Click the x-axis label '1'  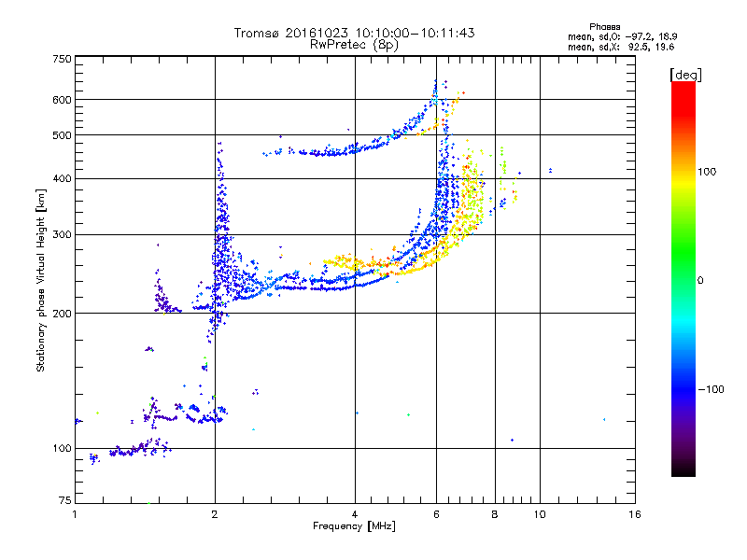75,514
